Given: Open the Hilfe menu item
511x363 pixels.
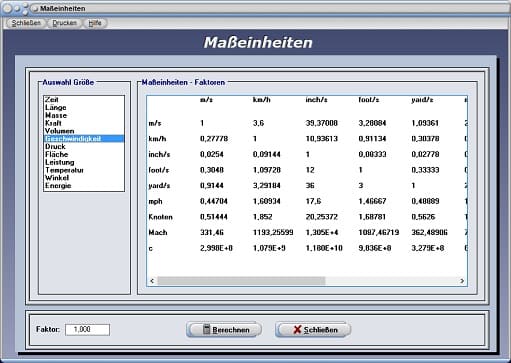Looking at the screenshot, I should coord(95,23).
